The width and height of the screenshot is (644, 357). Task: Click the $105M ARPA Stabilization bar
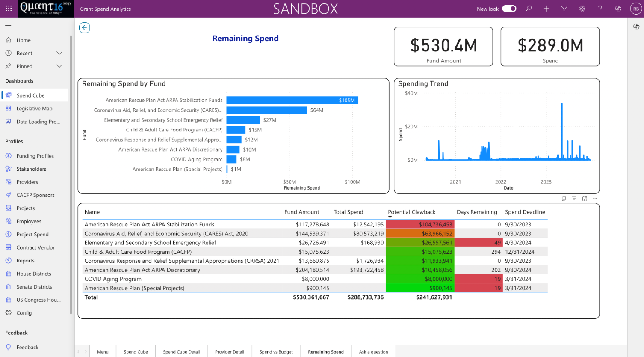[x=292, y=100]
